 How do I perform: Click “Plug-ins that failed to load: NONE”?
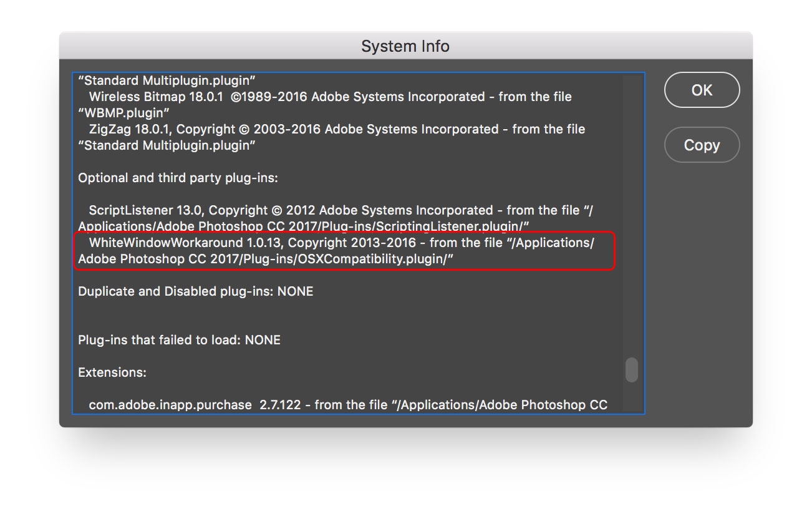(x=179, y=340)
